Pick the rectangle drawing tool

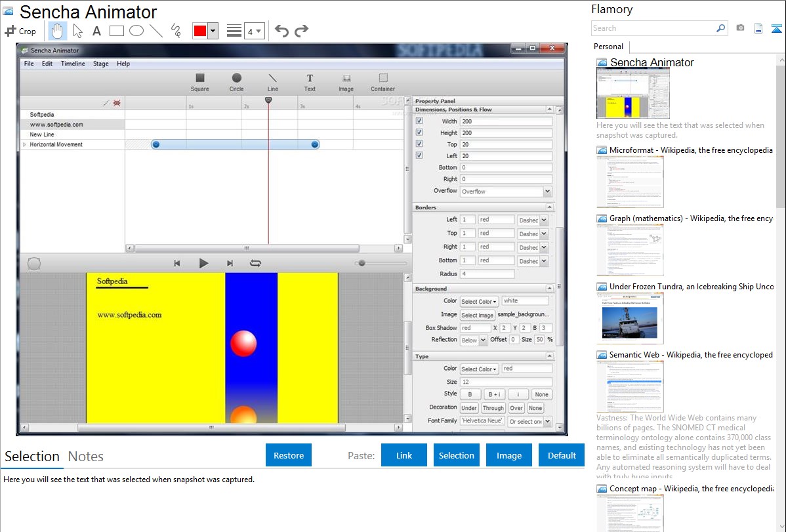116,31
